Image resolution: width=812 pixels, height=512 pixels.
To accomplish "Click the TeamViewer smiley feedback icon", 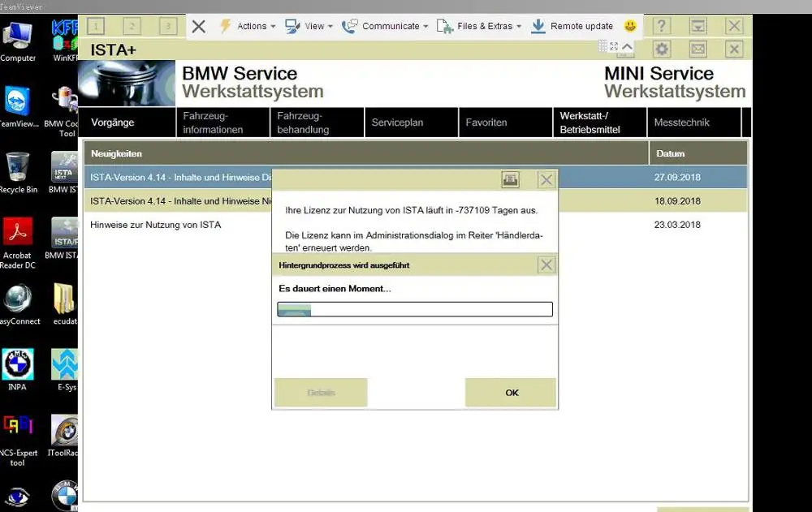I will pyautogui.click(x=630, y=26).
